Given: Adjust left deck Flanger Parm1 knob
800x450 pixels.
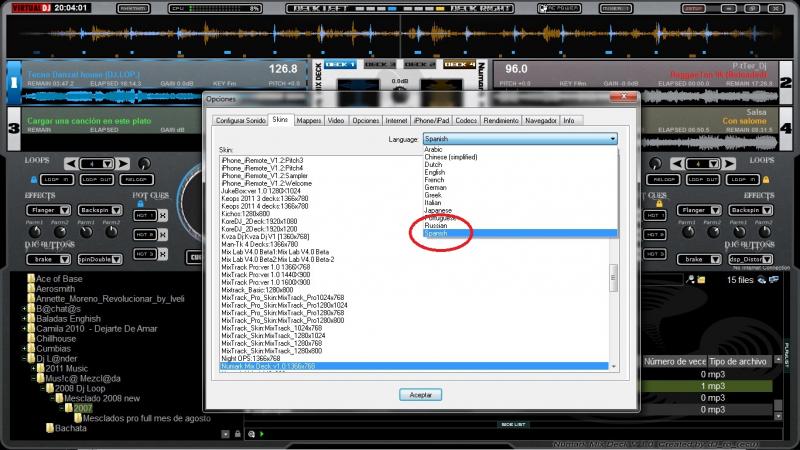Looking at the screenshot, I should pyautogui.click(x=35, y=232).
